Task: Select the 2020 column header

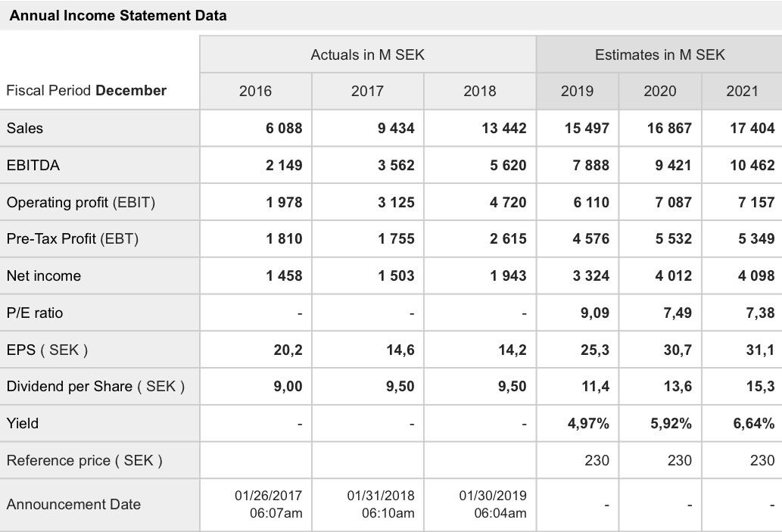Action: (660, 92)
